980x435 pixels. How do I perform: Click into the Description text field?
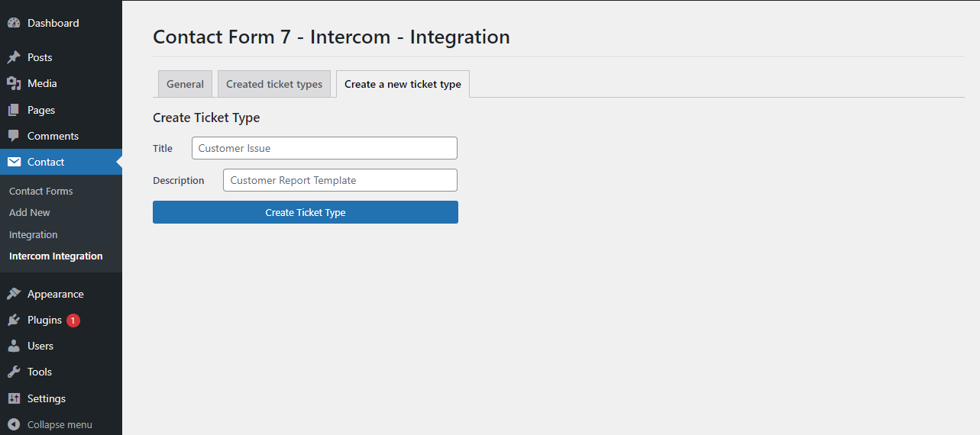tap(340, 180)
